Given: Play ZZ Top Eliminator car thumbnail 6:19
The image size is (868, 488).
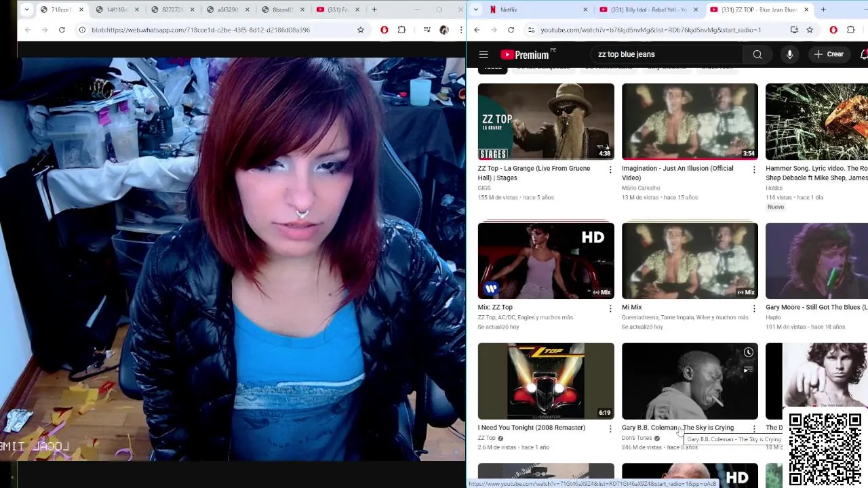Looking at the screenshot, I should tap(546, 381).
